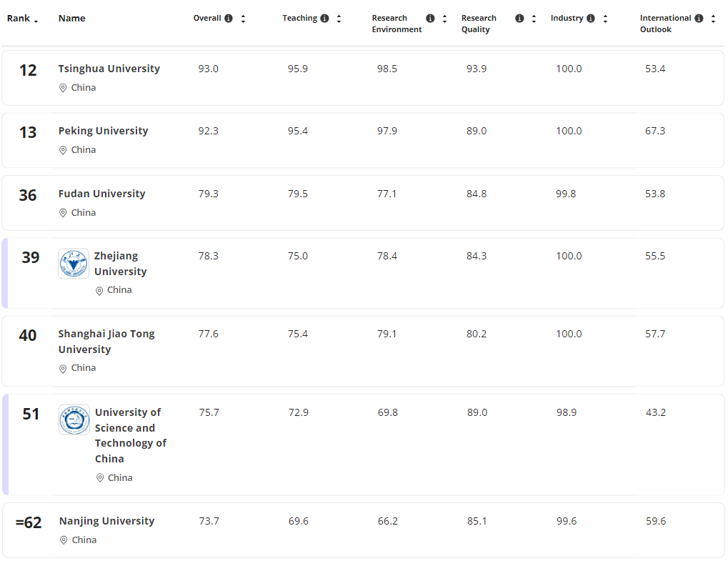The image size is (728, 561).
Task: Show the Research Quality info tooltip icon
Action: (x=519, y=19)
